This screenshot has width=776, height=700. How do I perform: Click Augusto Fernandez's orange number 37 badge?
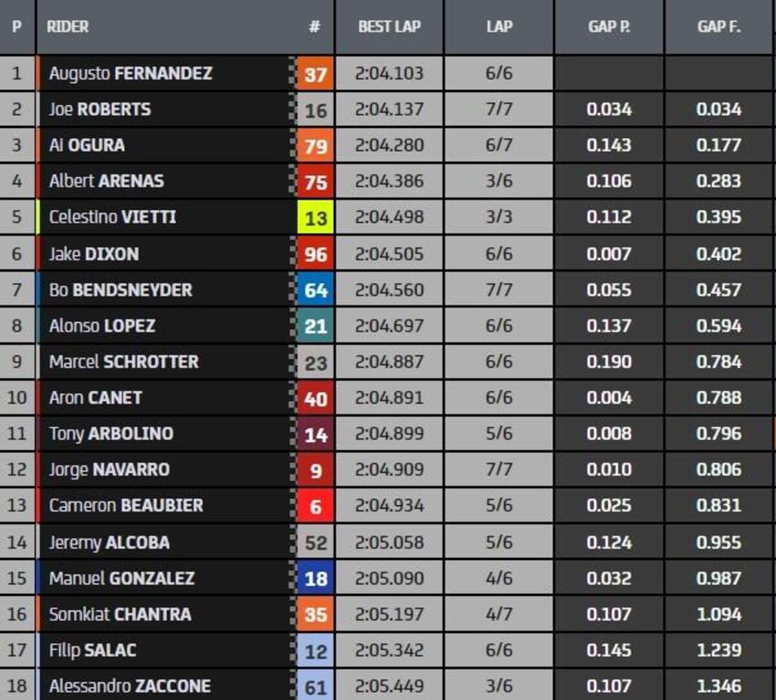pos(315,74)
